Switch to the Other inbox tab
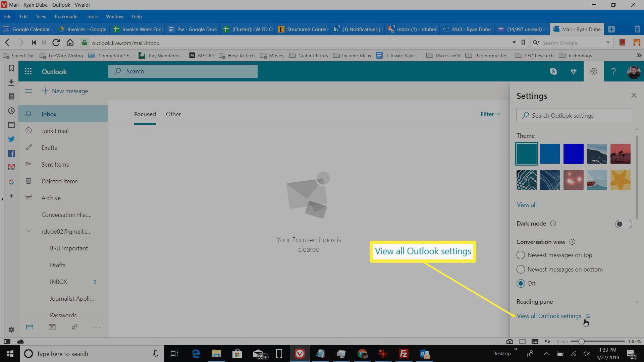Viewport: 644px width, 362px height. point(173,114)
